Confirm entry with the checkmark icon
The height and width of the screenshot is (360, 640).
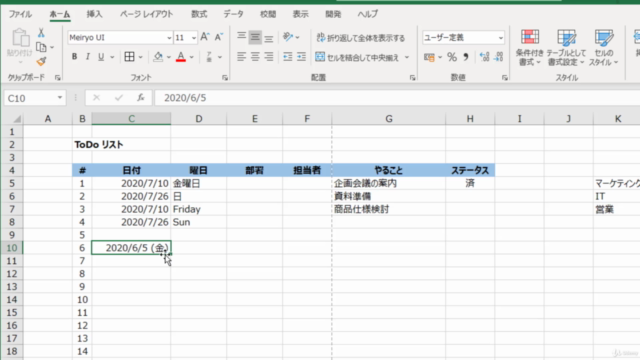click(119, 98)
